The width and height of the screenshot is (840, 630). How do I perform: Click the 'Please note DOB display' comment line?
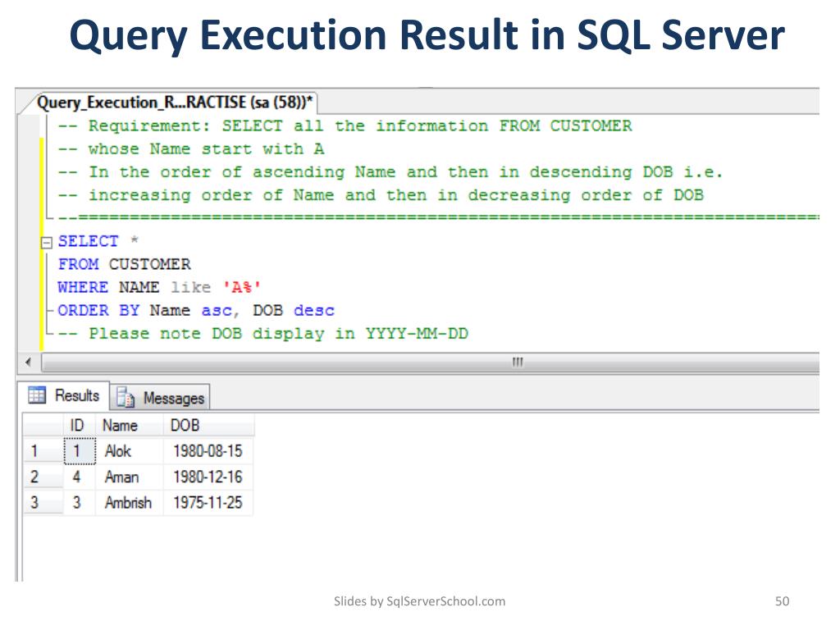pyautogui.click(x=263, y=334)
